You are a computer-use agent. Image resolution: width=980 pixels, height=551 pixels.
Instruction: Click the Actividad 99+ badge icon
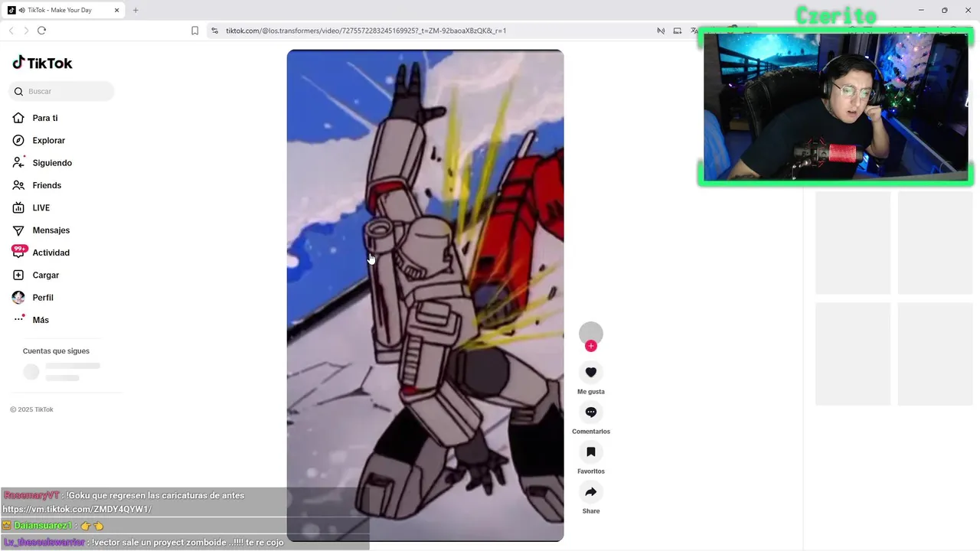[x=19, y=251]
